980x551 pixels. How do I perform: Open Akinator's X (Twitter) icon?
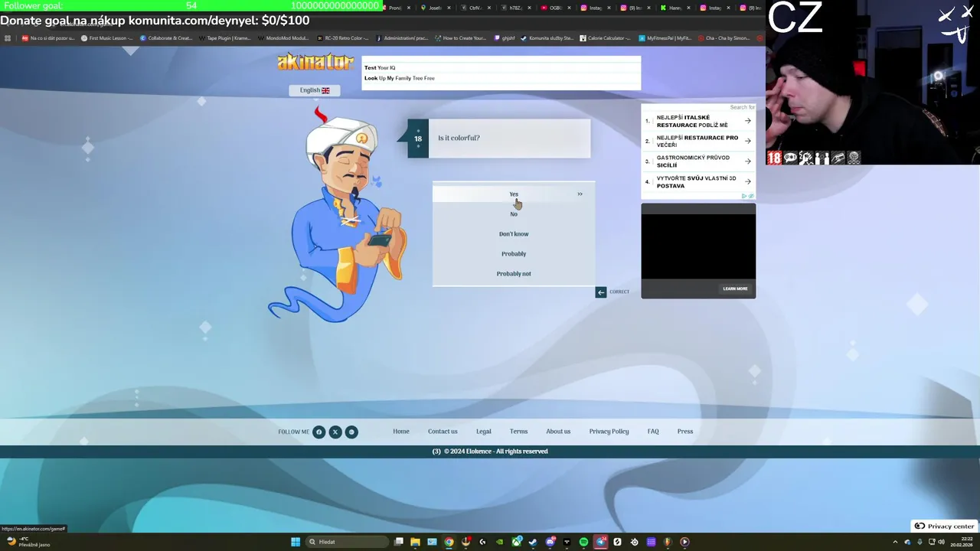pos(335,432)
